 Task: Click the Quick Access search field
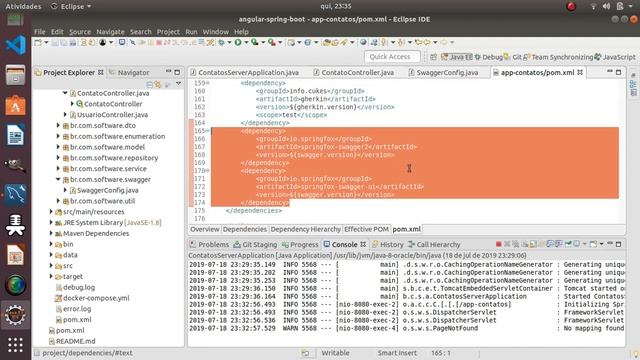(x=391, y=57)
